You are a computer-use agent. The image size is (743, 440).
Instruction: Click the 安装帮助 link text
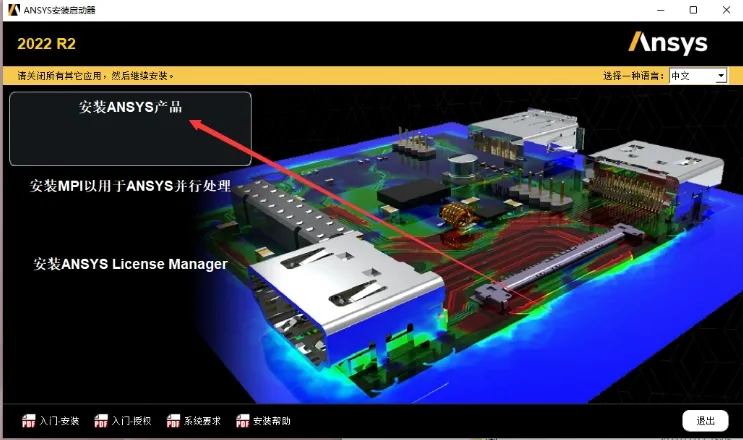click(272, 421)
